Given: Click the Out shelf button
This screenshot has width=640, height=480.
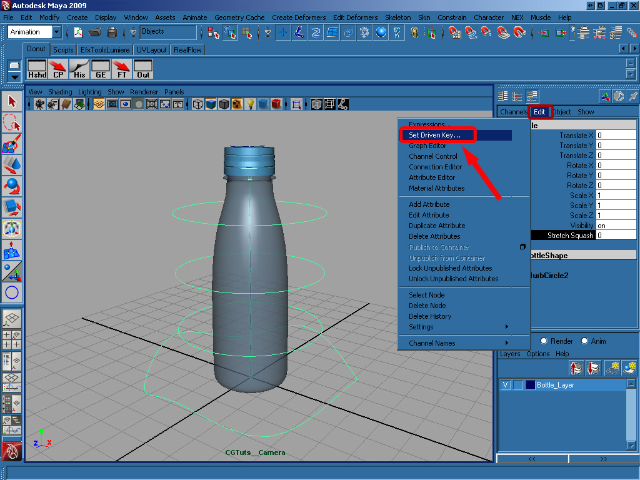Looking at the screenshot, I should pos(143,70).
